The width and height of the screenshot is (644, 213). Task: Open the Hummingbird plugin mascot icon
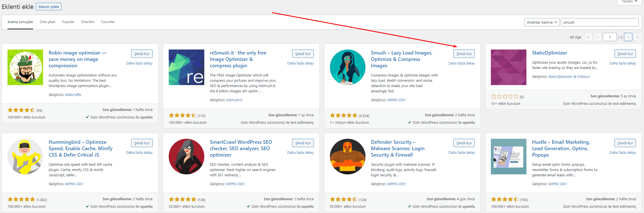tap(25, 157)
